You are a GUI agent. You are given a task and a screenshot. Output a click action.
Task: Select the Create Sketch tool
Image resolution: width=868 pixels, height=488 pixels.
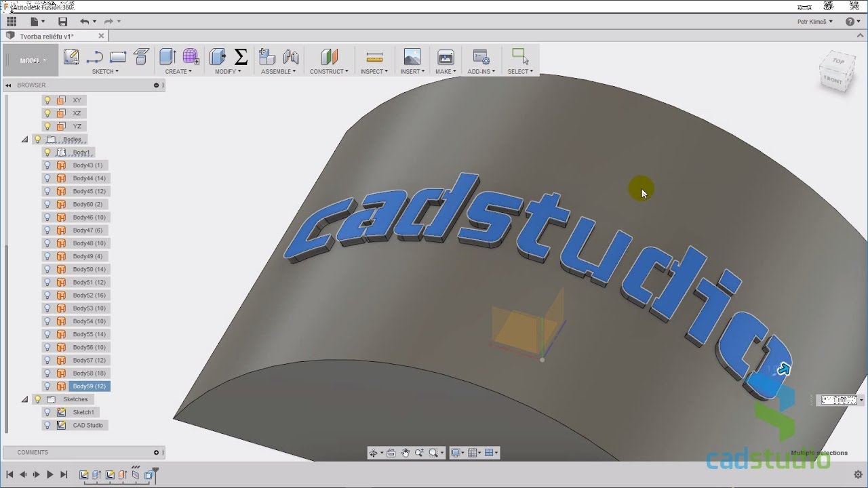point(71,57)
